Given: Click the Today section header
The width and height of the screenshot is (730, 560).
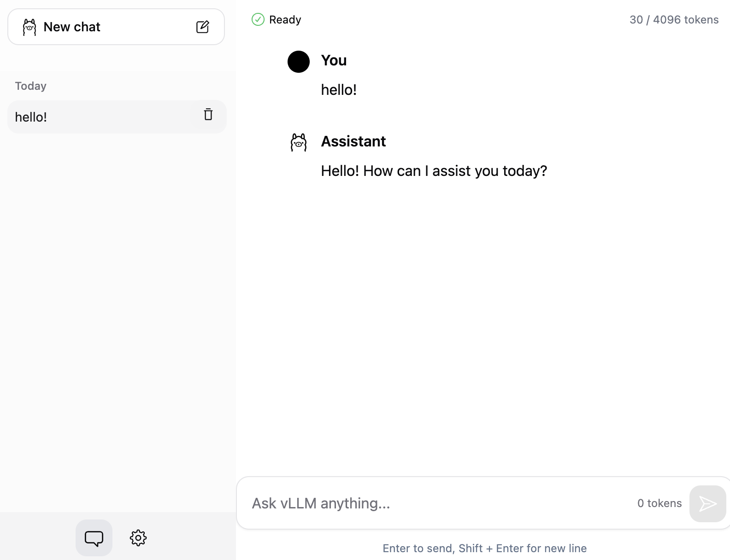Looking at the screenshot, I should (30, 86).
